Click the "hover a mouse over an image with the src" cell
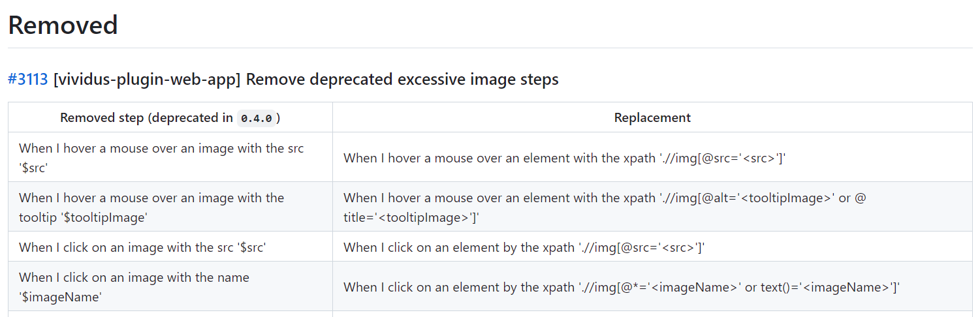 [161, 148]
